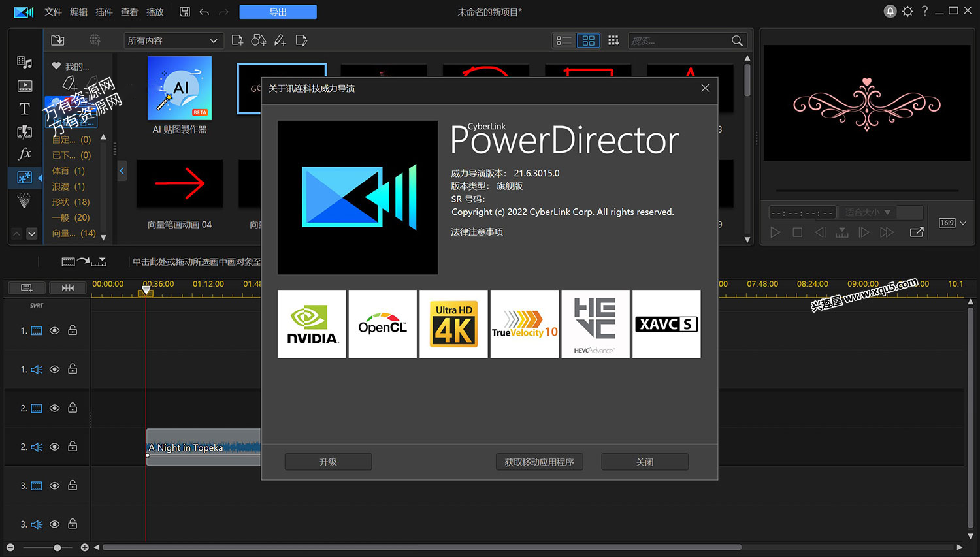Screen dimensions: 980x557
Task: Click the insert-to-track icon above the timeline
Action: point(84,262)
